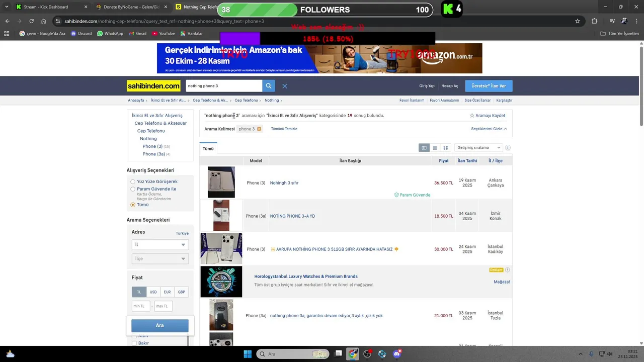Bookmark this page with the star icon

578,21
